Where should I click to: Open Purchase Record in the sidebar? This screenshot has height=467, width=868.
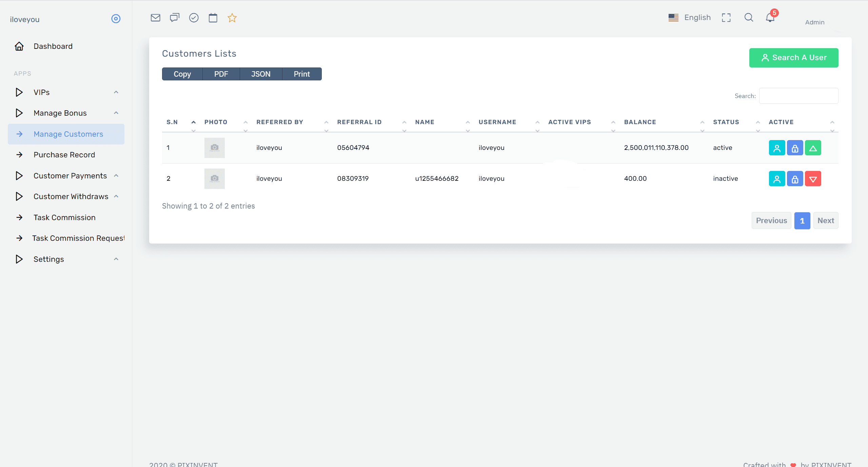64,155
